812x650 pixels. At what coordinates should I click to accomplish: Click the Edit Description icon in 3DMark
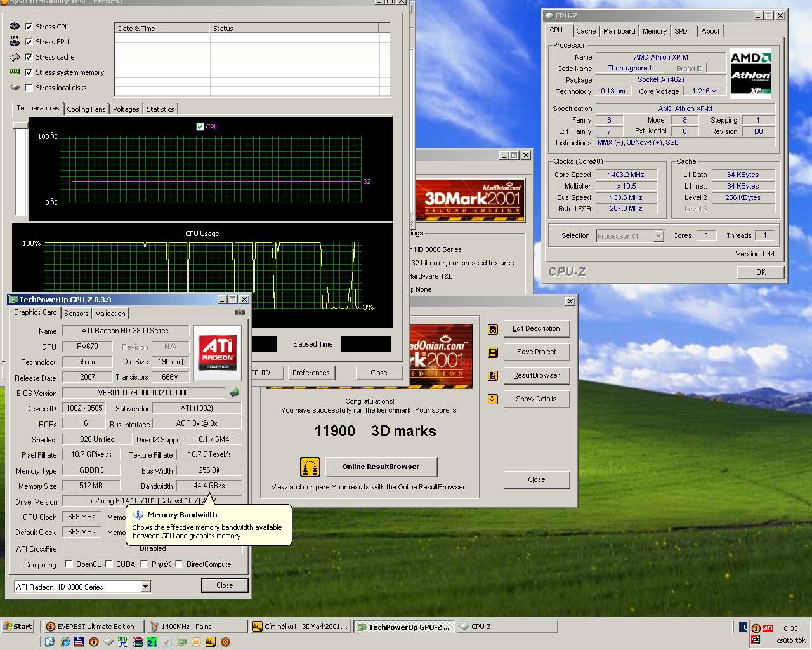click(492, 329)
